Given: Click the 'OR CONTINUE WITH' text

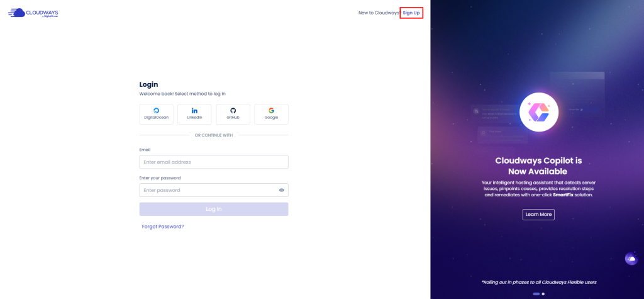Looking at the screenshot, I should (x=214, y=135).
